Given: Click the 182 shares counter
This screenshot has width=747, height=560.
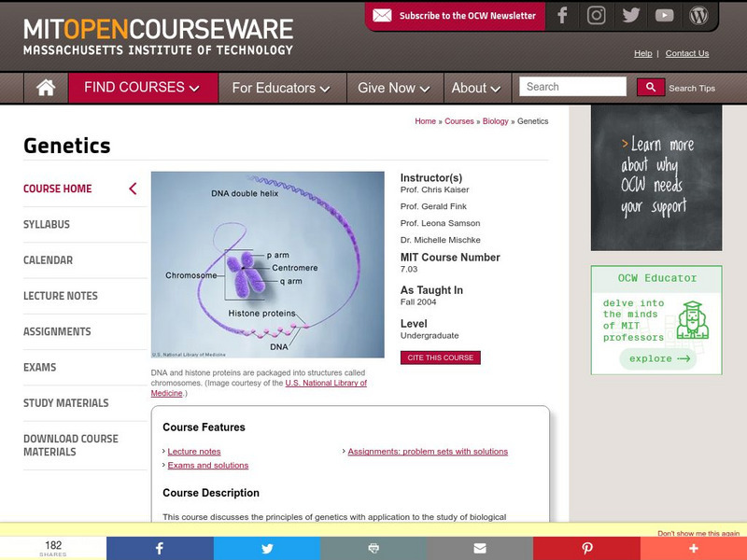Looking at the screenshot, I should [x=53, y=548].
